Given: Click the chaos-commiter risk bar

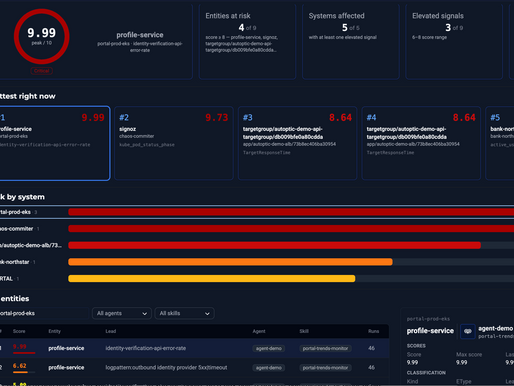Looking at the screenshot, I should click(x=291, y=229).
